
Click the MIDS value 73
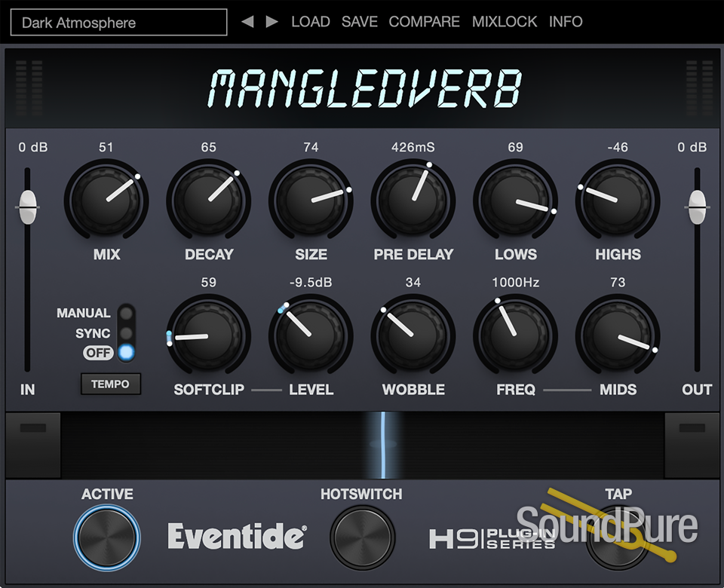(x=618, y=282)
